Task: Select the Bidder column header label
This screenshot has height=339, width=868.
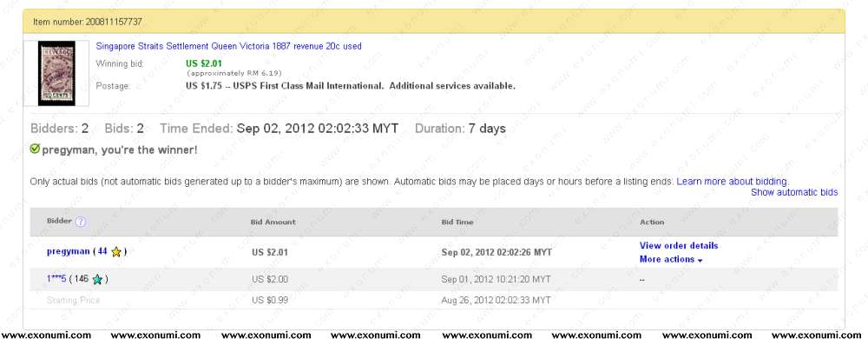Action: pyautogui.click(x=59, y=221)
